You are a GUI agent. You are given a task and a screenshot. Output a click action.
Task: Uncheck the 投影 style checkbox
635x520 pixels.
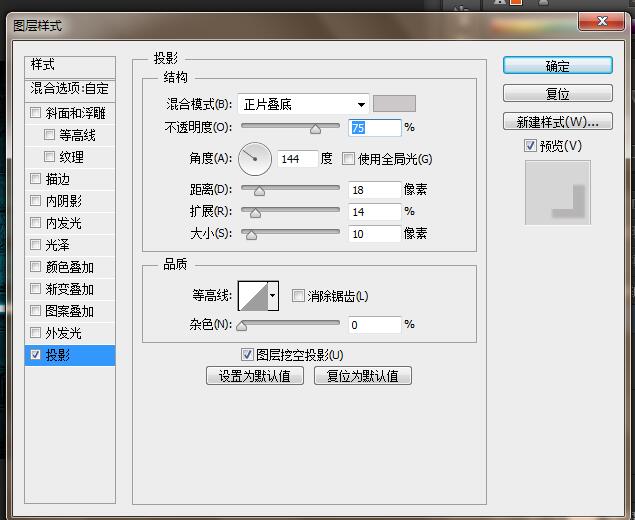pos(36,355)
